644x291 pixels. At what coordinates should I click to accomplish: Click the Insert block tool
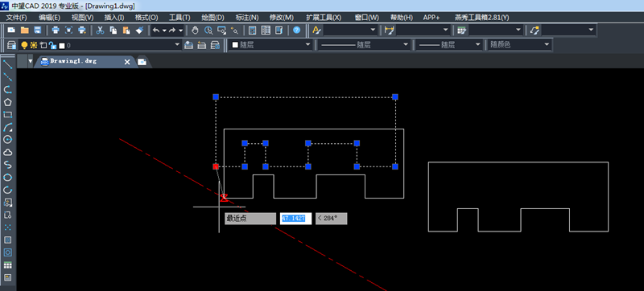(7, 202)
